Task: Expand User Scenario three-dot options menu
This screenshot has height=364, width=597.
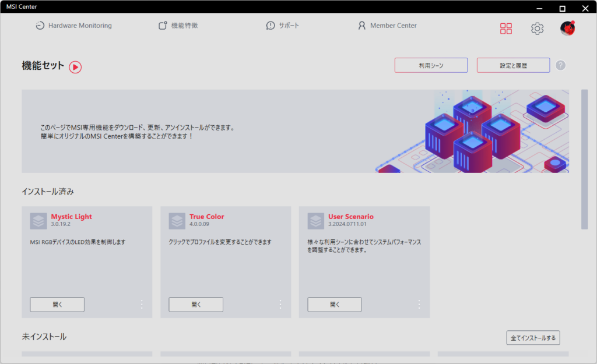Action: click(419, 304)
